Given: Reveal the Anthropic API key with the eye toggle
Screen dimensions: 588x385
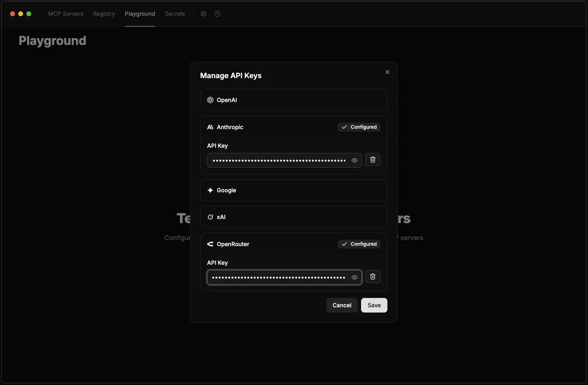Looking at the screenshot, I should pyautogui.click(x=355, y=160).
